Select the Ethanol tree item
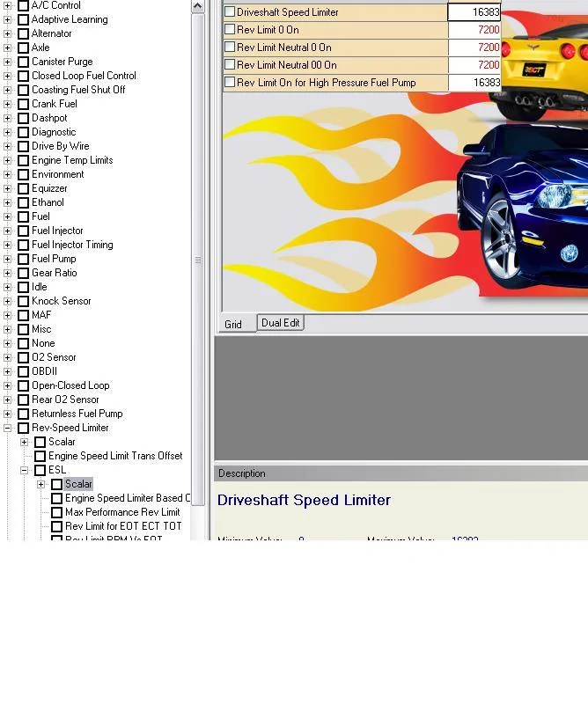The height and width of the screenshot is (704, 588). [x=48, y=202]
